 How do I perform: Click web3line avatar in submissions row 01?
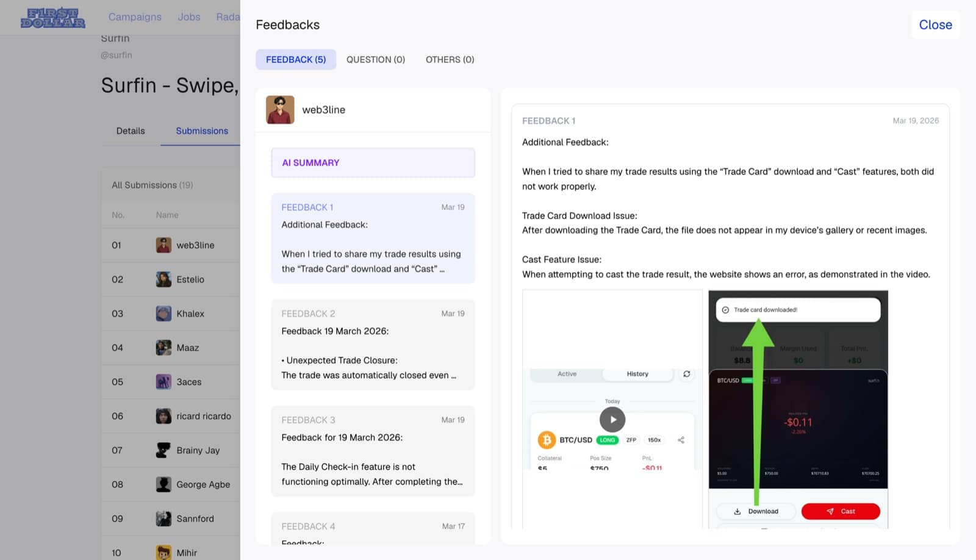tap(163, 245)
